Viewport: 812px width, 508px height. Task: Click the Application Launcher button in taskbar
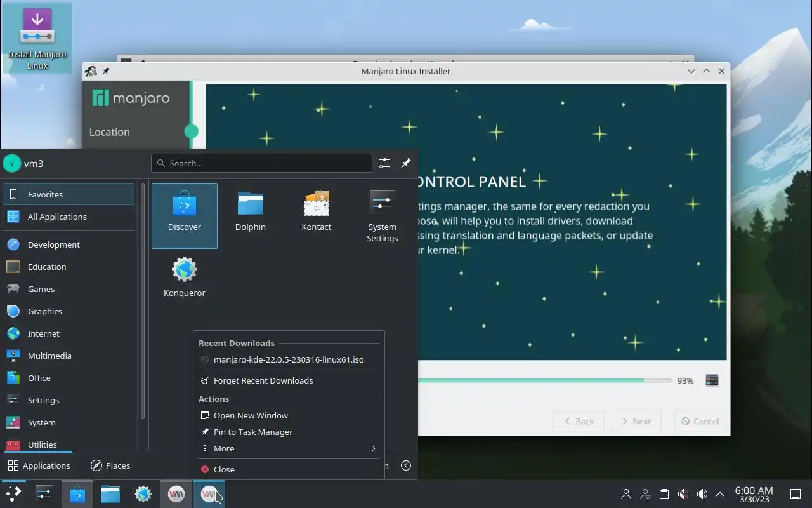pos(14,494)
